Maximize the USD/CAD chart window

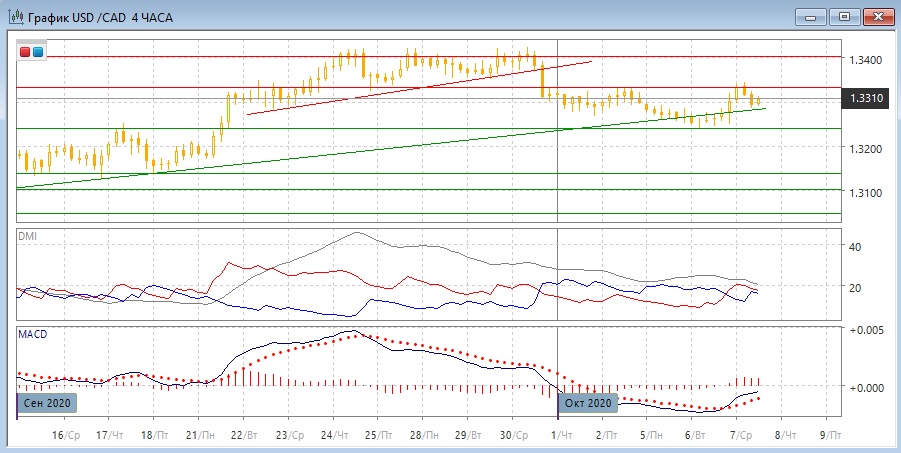[845, 16]
